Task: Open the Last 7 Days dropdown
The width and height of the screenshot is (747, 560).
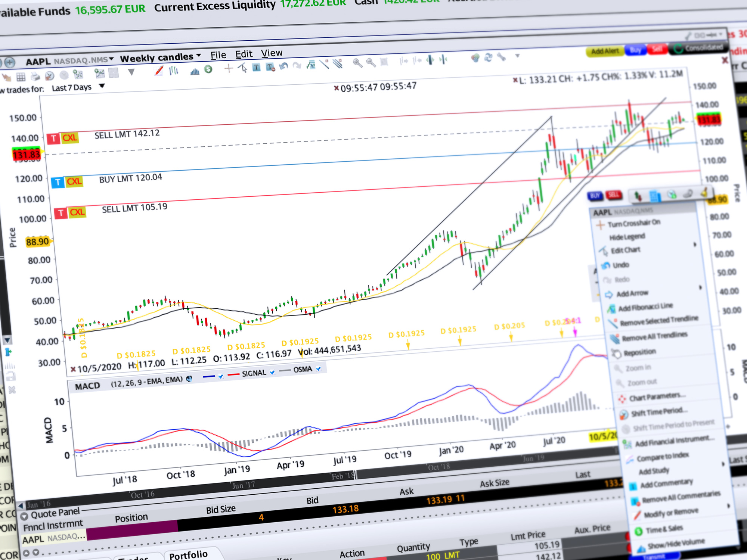Action: point(102,86)
